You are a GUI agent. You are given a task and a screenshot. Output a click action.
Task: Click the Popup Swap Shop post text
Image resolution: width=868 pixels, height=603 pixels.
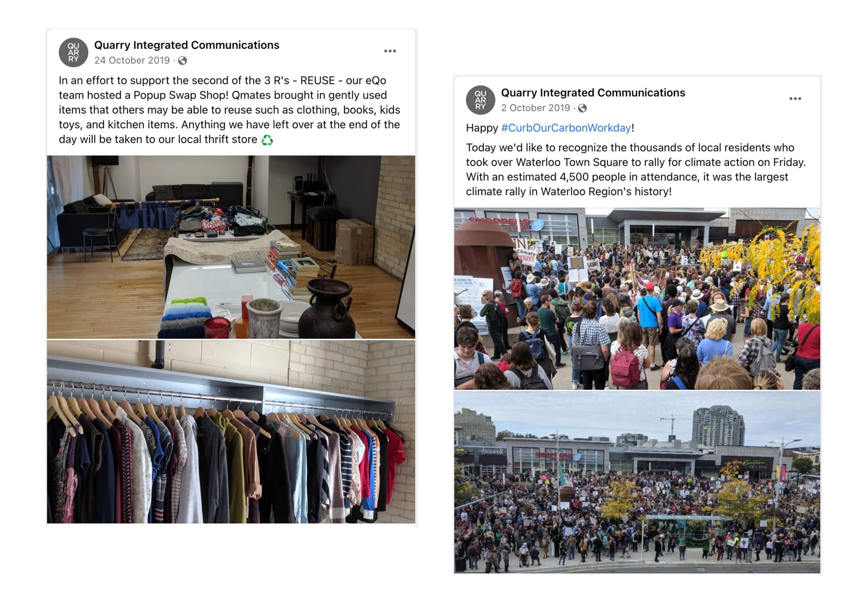229,110
